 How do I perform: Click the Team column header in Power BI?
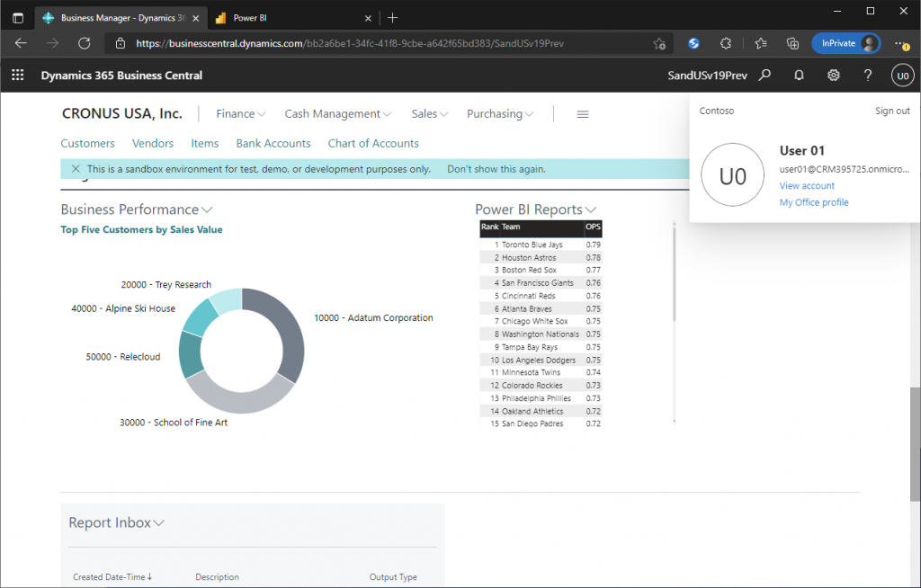coord(511,227)
